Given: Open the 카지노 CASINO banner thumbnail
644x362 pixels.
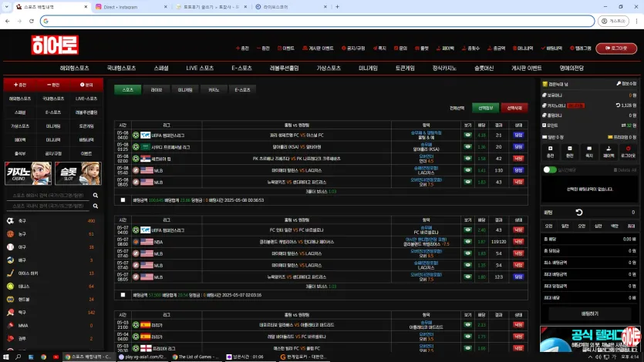Looking at the screenshot, I should [x=28, y=173].
